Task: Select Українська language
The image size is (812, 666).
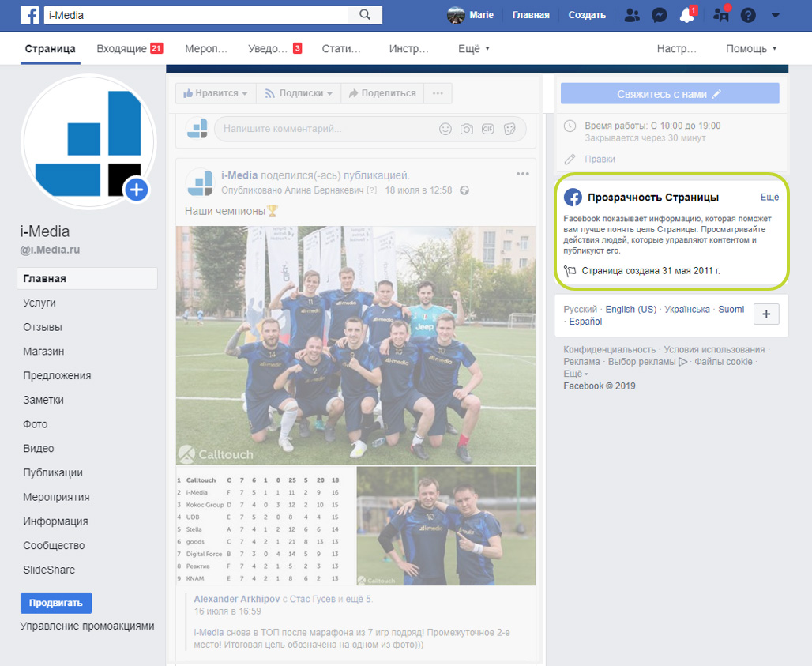Action: click(687, 309)
